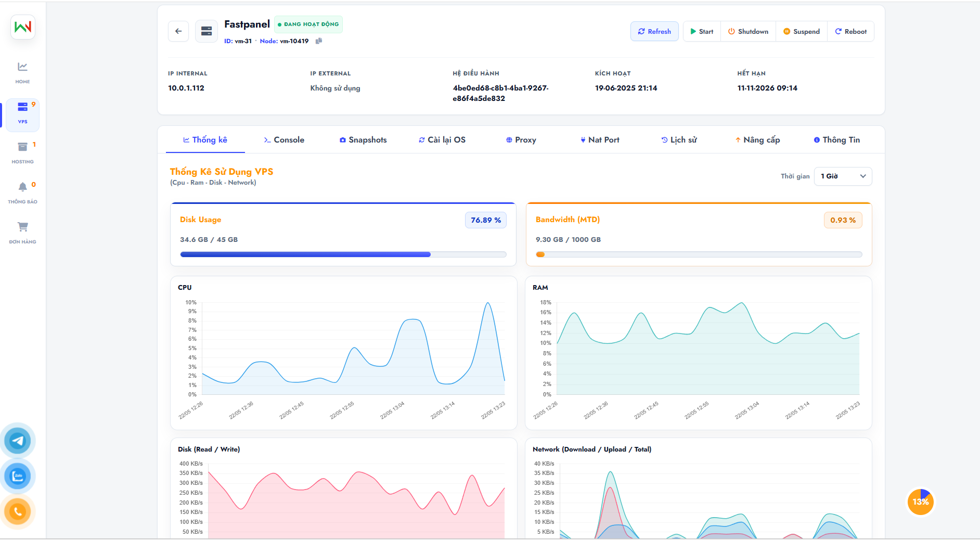Viewport: 980px width, 540px height.
Task: Open the Nâng cấp tab
Action: pos(758,140)
